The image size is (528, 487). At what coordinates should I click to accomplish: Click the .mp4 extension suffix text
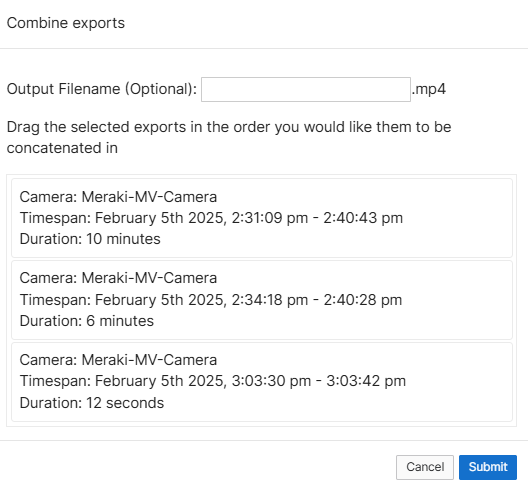tap(429, 89)
